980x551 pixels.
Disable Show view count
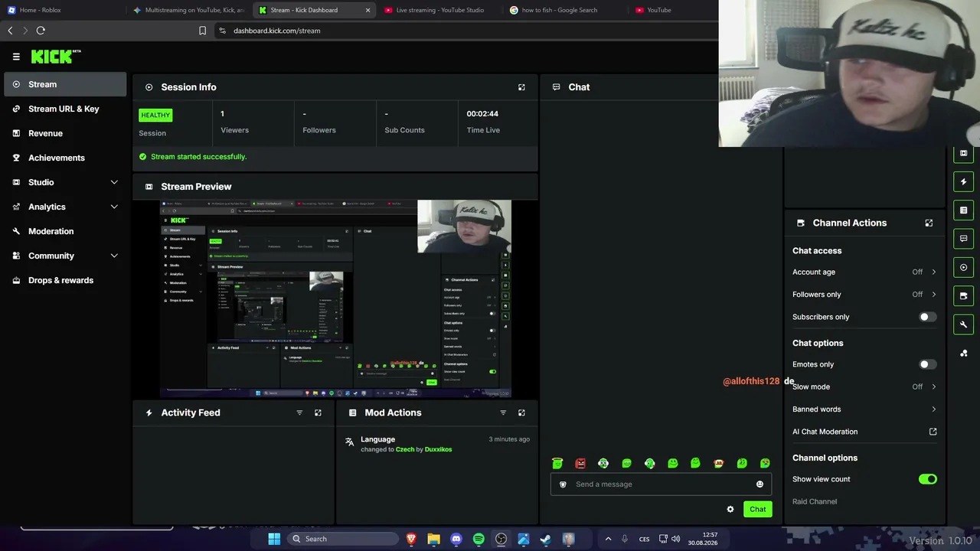[x=927, y=479]
